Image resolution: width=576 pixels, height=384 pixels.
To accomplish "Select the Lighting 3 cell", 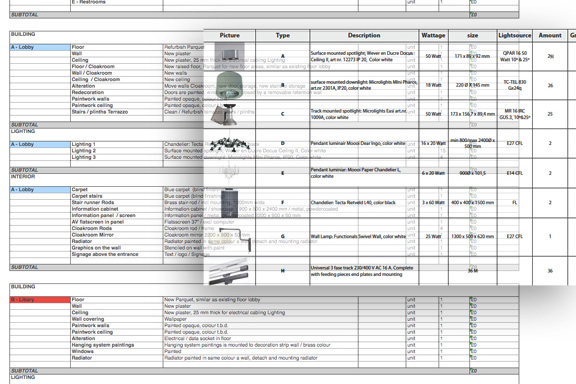I will [x=117, y=157].
